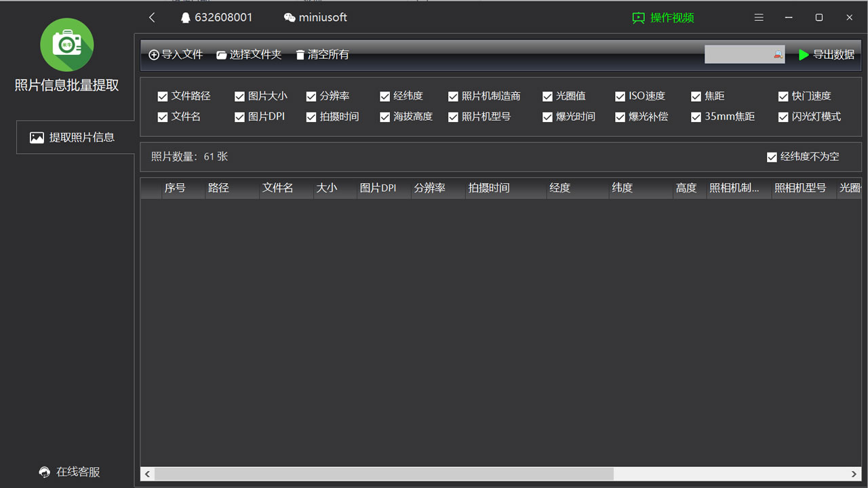Click the miniusoft chat icon
This screenshot has width=868, height=488.
coord(288,17)
